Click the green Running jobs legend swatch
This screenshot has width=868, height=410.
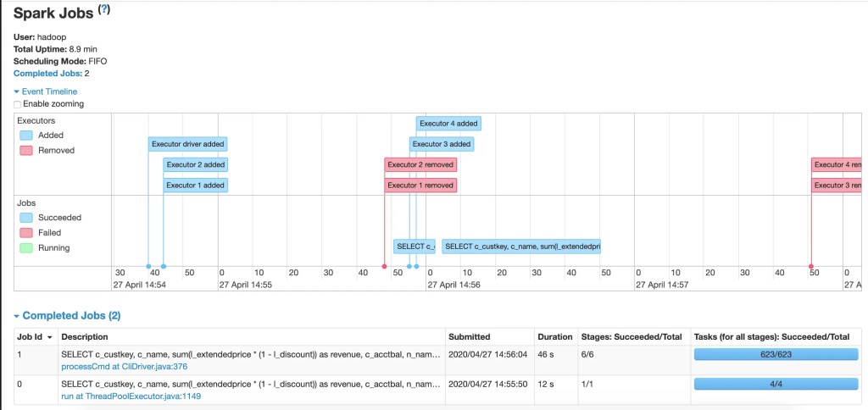coord(26,248)
